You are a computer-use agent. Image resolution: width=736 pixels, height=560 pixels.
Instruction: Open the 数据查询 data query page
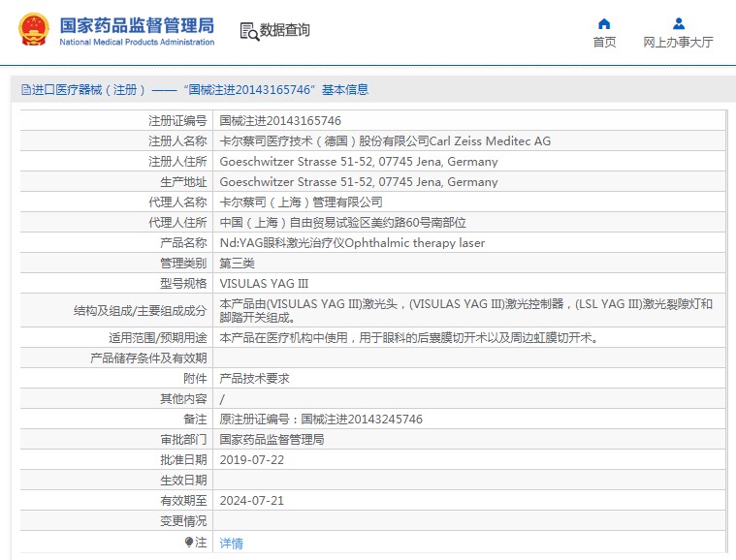(x=284, y=30)
